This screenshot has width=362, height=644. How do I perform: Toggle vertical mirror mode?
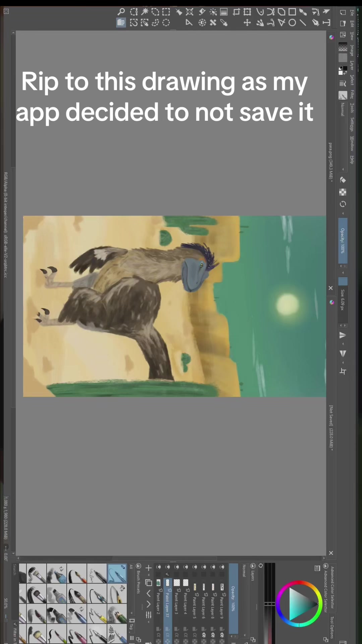point(343,354)
